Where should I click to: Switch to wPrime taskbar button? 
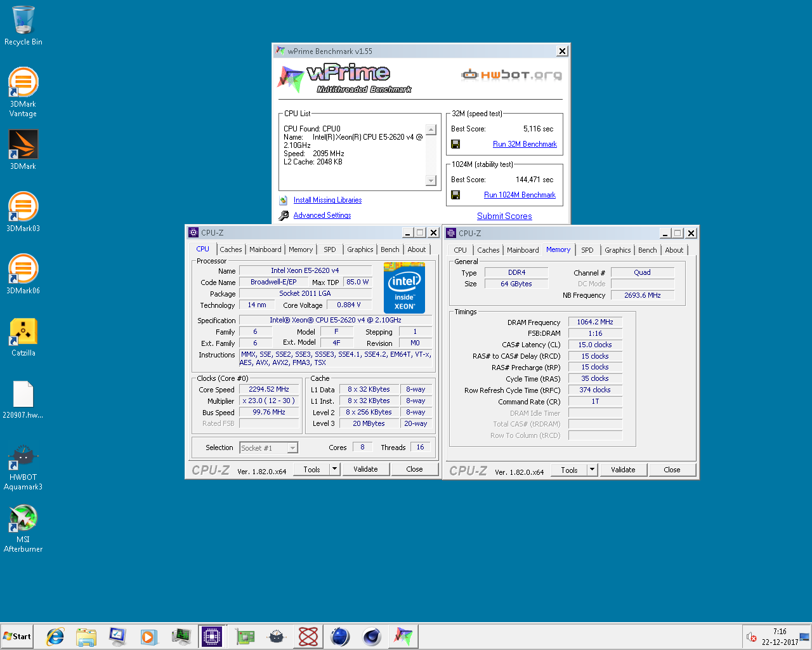click(403, 637)
